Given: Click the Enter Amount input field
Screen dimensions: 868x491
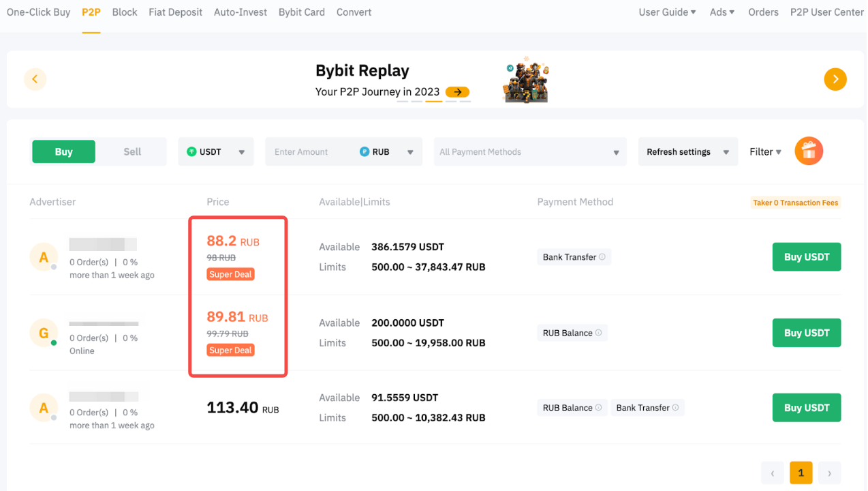Looking at the screenshot, I should [x=310, y=151].
